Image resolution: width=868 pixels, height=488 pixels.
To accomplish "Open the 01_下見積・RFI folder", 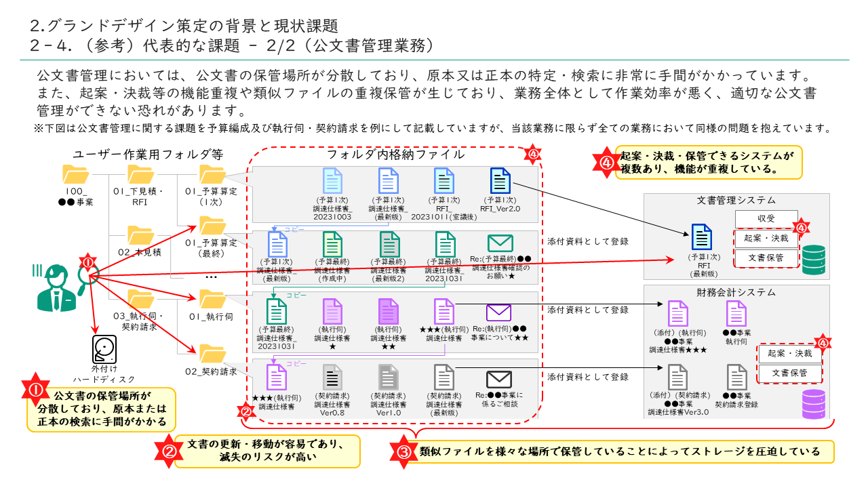I will 141,175.
